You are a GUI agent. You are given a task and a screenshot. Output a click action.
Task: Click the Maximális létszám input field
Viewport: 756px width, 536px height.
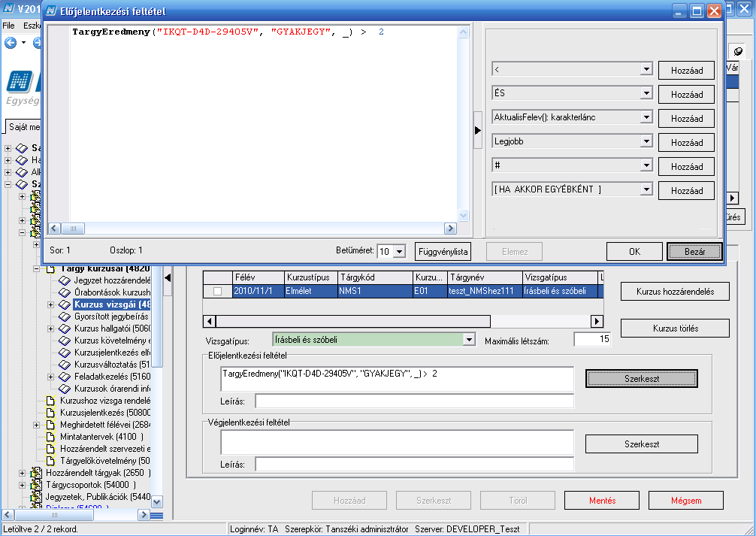[592, 339]
